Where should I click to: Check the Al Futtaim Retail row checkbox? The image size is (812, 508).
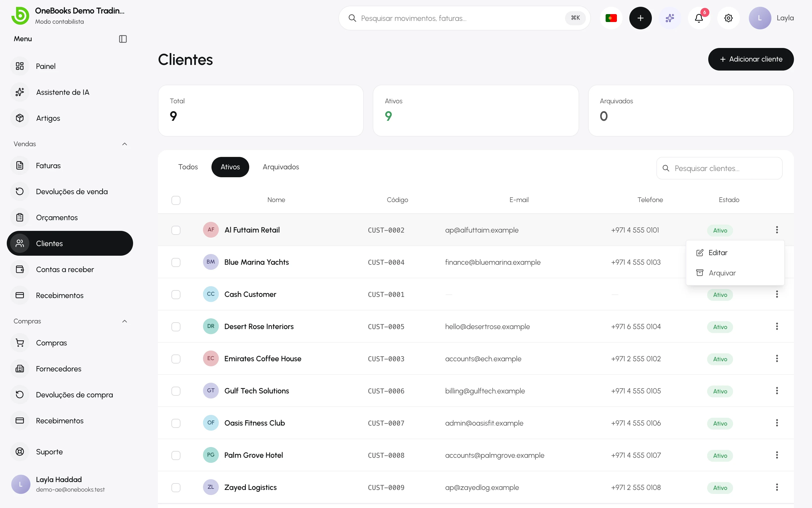(176, 230)
